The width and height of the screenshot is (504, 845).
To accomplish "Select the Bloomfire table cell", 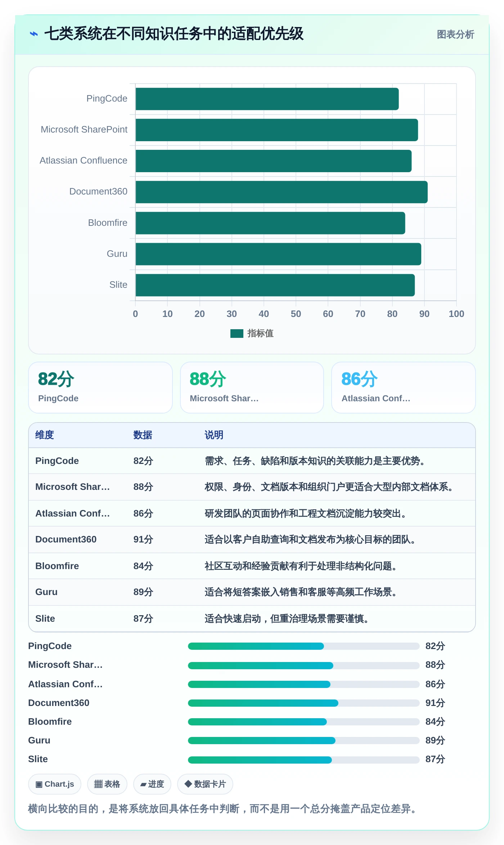I will pyautogui.click(x=57, y=566).
